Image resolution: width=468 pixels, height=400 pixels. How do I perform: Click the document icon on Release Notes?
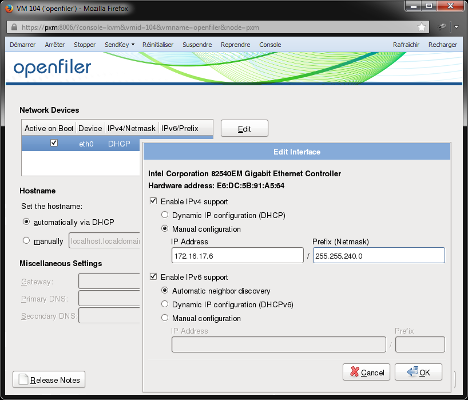tap(23, 380)
